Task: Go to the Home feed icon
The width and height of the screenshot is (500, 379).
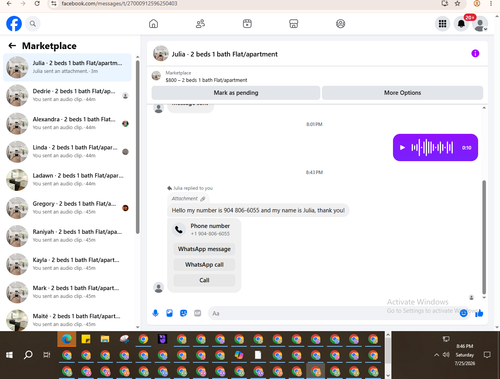Action: pyautogui.click(x=153, y=24)
